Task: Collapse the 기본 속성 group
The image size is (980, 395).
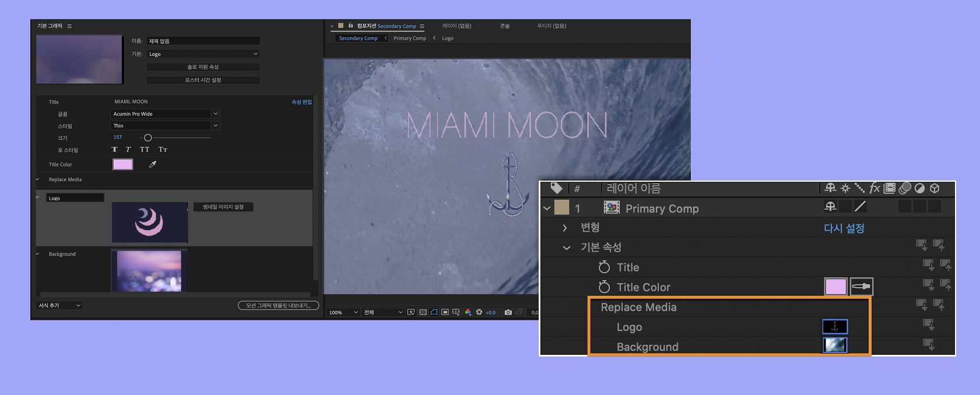Action: [566, 248]
